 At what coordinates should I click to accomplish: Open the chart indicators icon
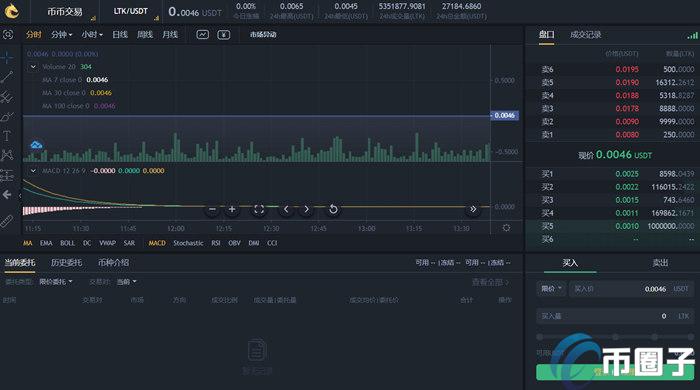tap(202, 34)
